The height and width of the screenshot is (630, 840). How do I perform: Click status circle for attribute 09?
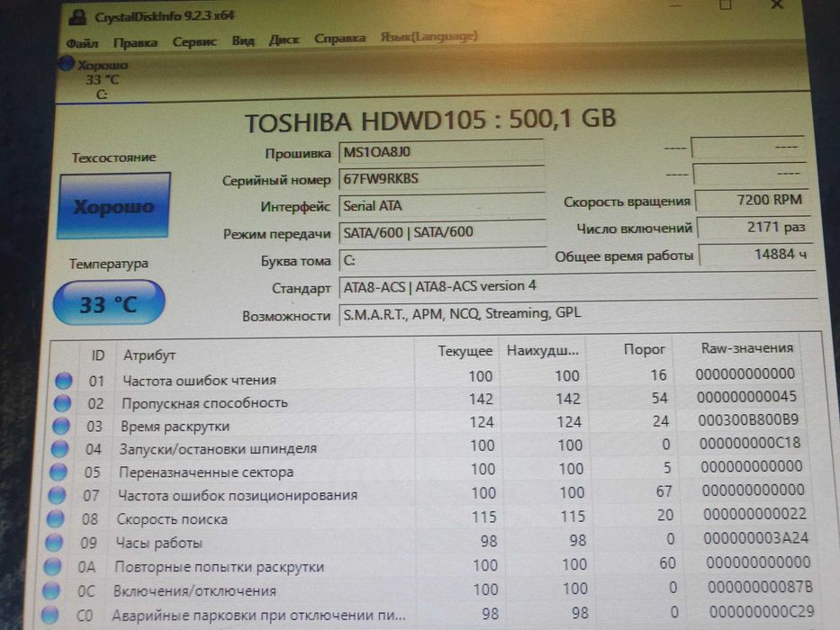point(54,543)
